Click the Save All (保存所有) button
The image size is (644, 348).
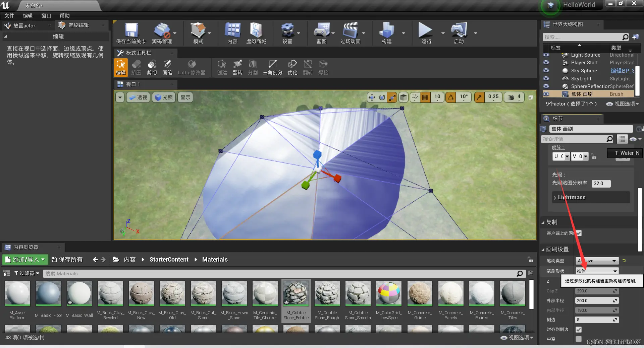pos(67,259)
